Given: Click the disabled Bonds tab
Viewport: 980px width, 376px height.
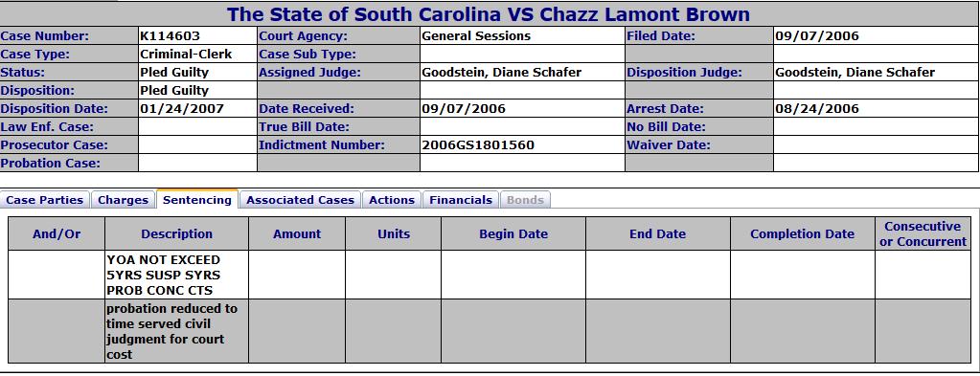Looking at the screenshot, I should 525,200.
